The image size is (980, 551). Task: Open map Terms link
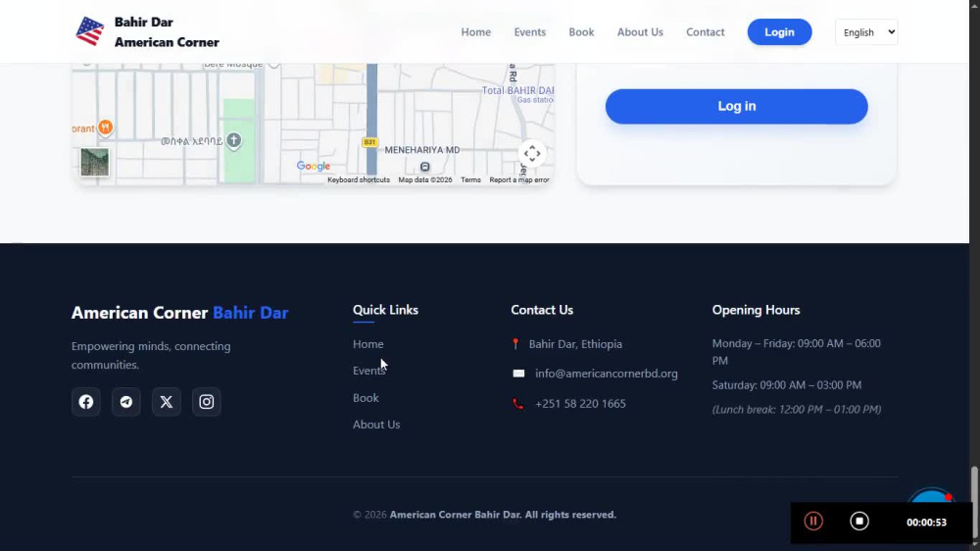click(470, 180)
